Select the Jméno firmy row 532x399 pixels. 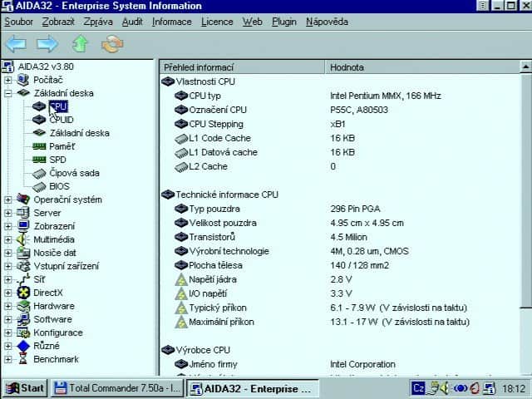tap(339, 364)
